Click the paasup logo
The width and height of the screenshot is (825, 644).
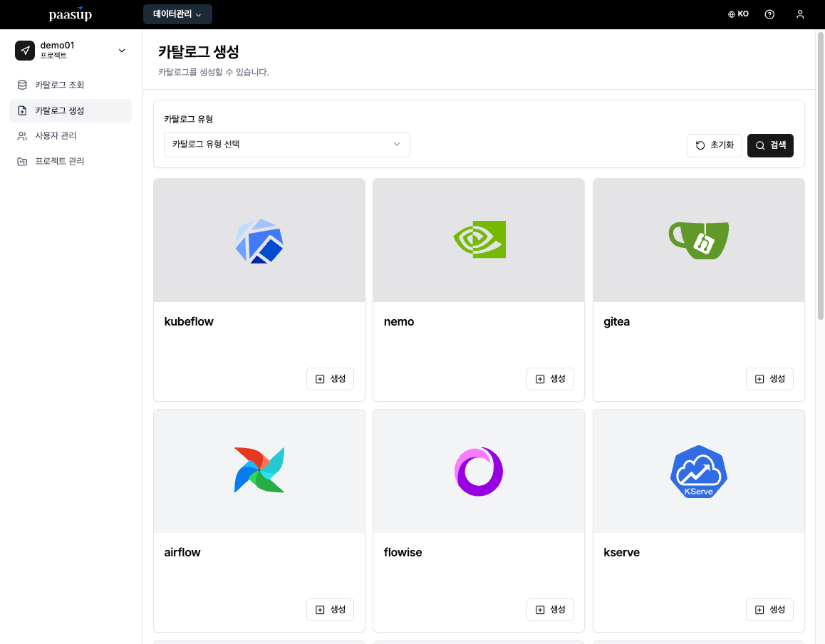coord(70,14)
